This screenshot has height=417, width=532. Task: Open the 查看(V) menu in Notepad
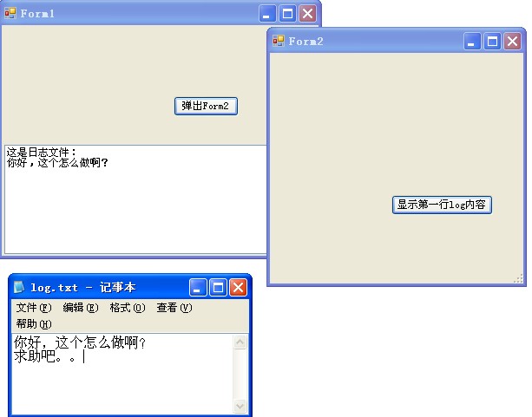[x=174, y=308]
